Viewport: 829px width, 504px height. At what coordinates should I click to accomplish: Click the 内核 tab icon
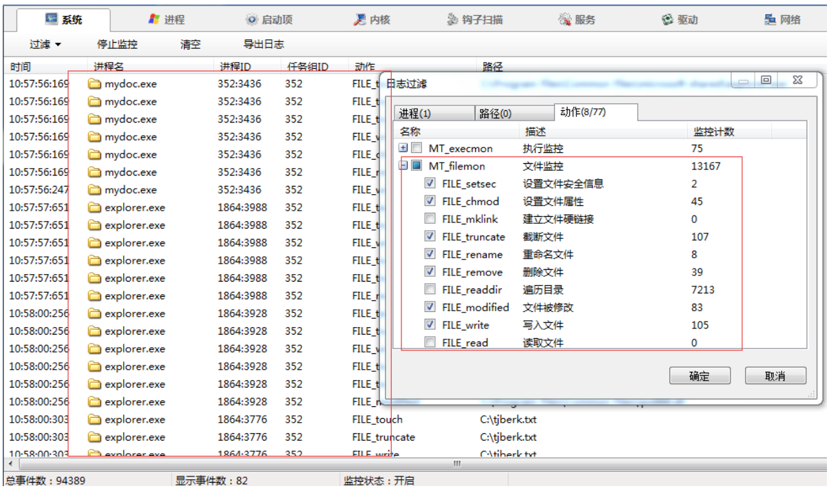pyautogui.click(x=359, y=20)
